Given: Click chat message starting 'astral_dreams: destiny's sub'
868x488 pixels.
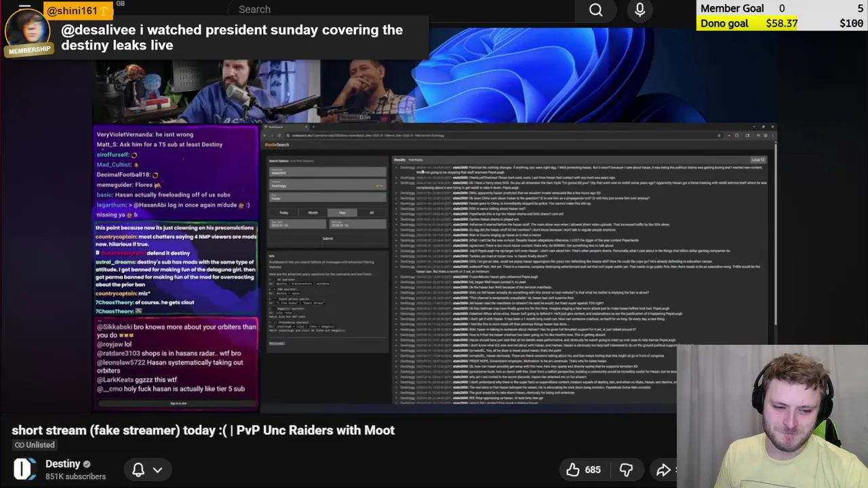Looking at the screenshot, I should (x=175, y=273).
